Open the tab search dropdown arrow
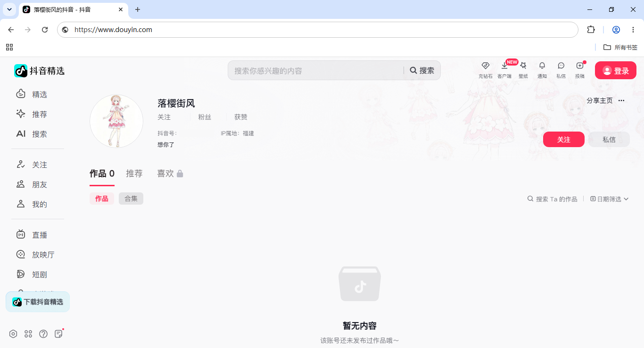The image size is (644, 348). 9,9
